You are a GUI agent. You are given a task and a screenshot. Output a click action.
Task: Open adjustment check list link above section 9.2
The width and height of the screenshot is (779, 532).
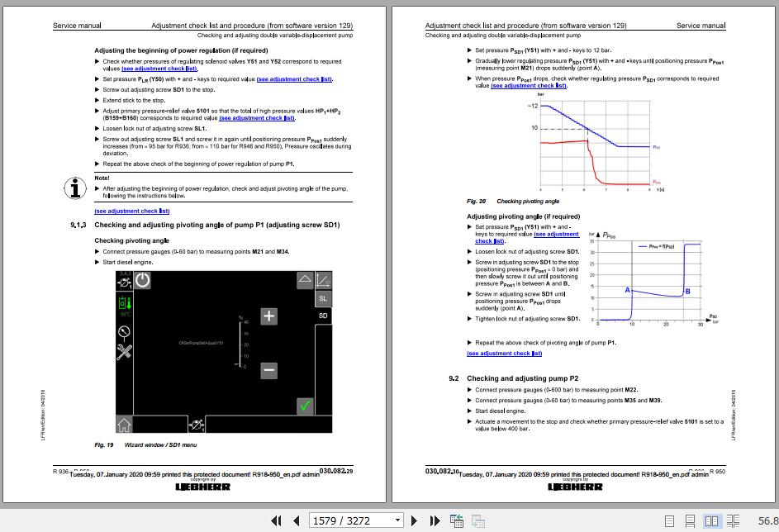tap(504, 354)
